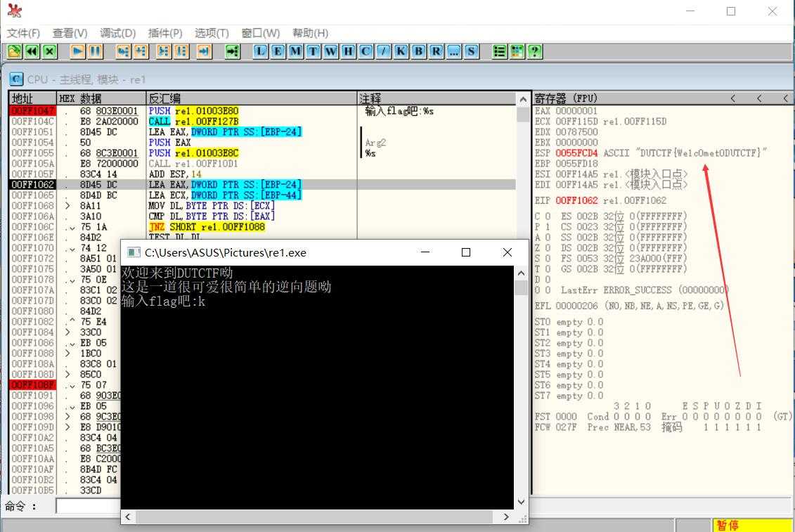Open the 文件(F) menu
The width and height of the screenshot is (795, 532).
(x=22, y=33)
